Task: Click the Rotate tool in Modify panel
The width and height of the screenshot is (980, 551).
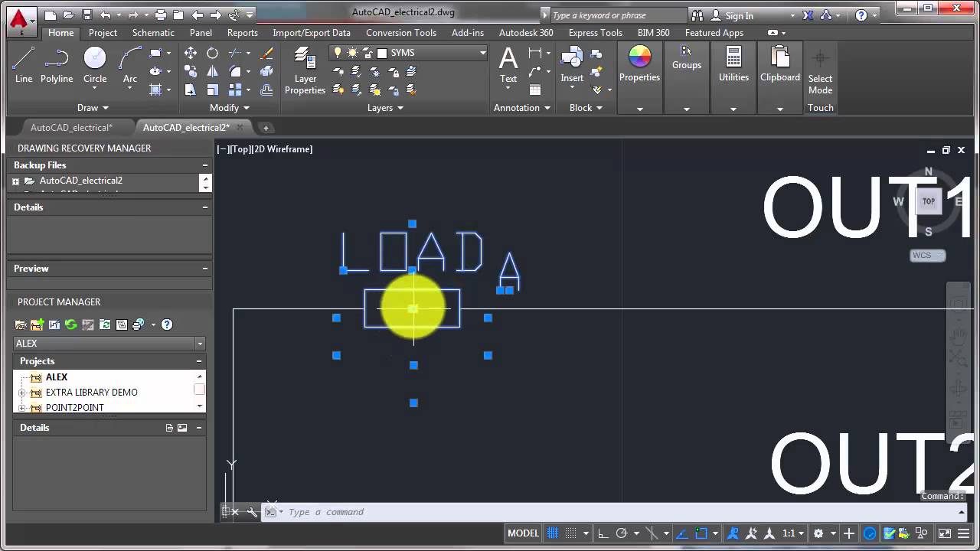Action: (x=212, y=53)
